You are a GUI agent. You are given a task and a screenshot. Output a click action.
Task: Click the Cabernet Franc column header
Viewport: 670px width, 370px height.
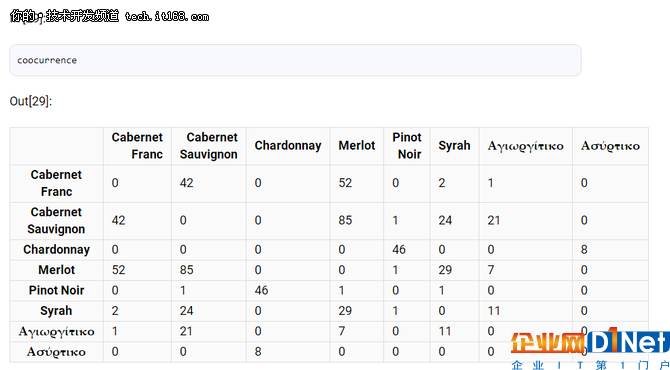pos(137,146)
